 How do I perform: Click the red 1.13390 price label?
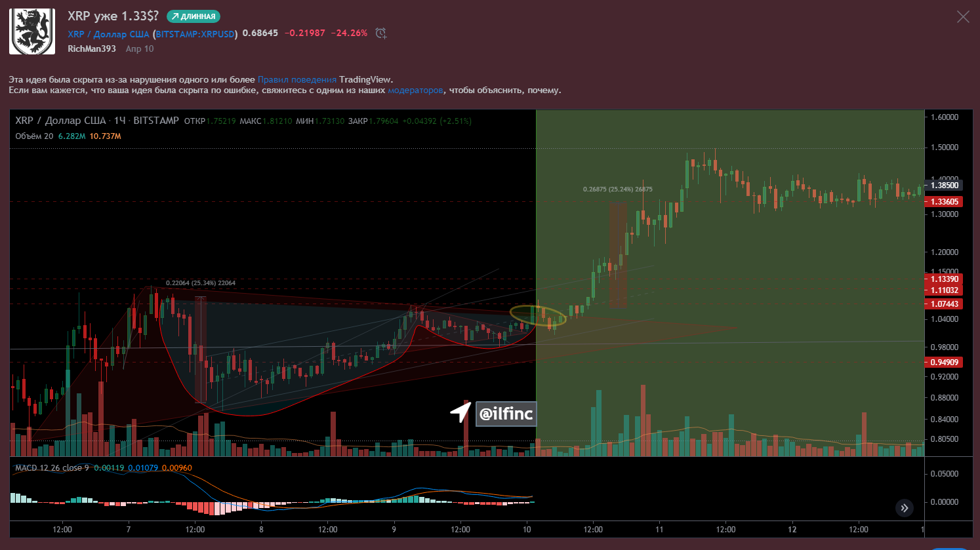pyautogui.click(x=944, y=279)
